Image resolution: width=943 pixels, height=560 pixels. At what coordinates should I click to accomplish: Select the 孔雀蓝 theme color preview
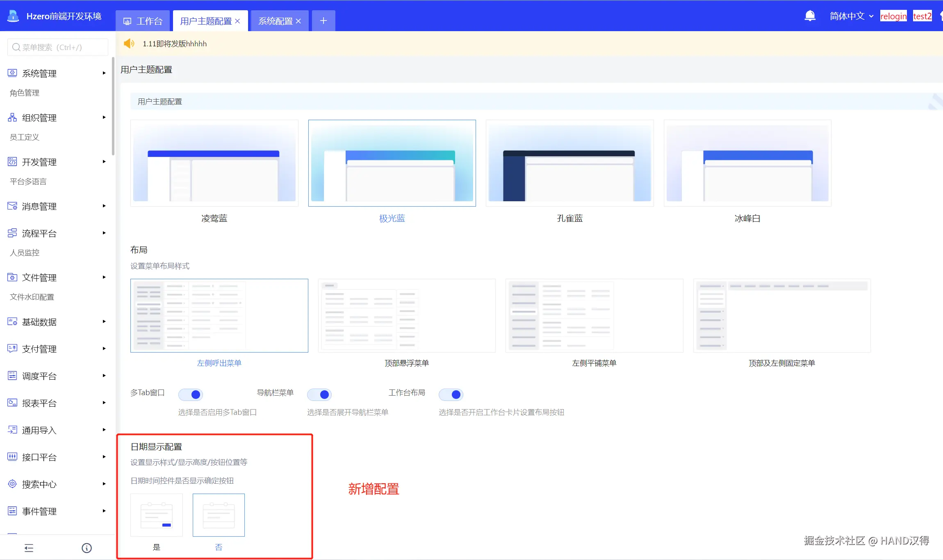tap(569, 163)
